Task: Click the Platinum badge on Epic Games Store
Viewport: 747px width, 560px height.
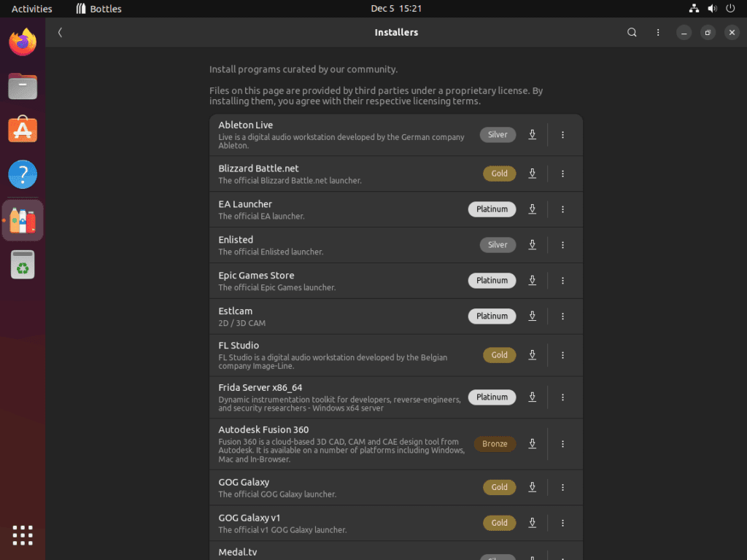Action: tap(492, 281)
